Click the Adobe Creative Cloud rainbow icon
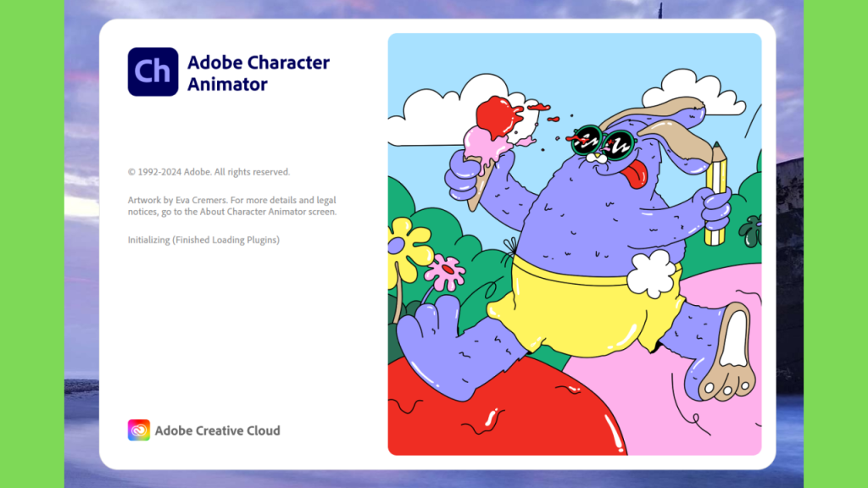This screenshot has width=868, height=488. click(139, 430)
